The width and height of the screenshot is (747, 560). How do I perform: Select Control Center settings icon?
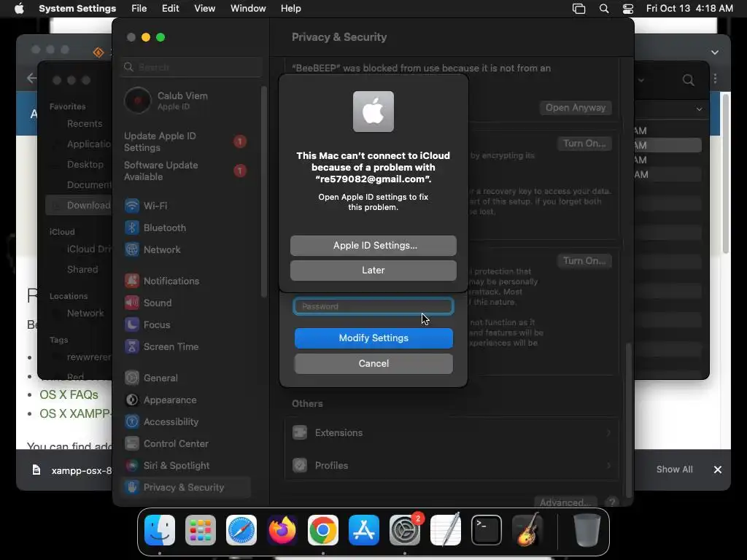point(132,444)
